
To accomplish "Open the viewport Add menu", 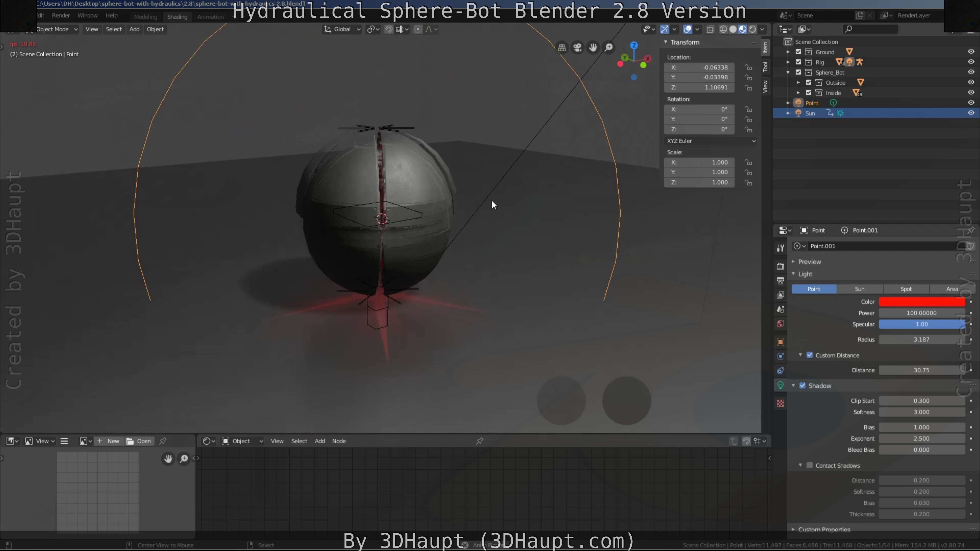I will [x=134, y=29].
